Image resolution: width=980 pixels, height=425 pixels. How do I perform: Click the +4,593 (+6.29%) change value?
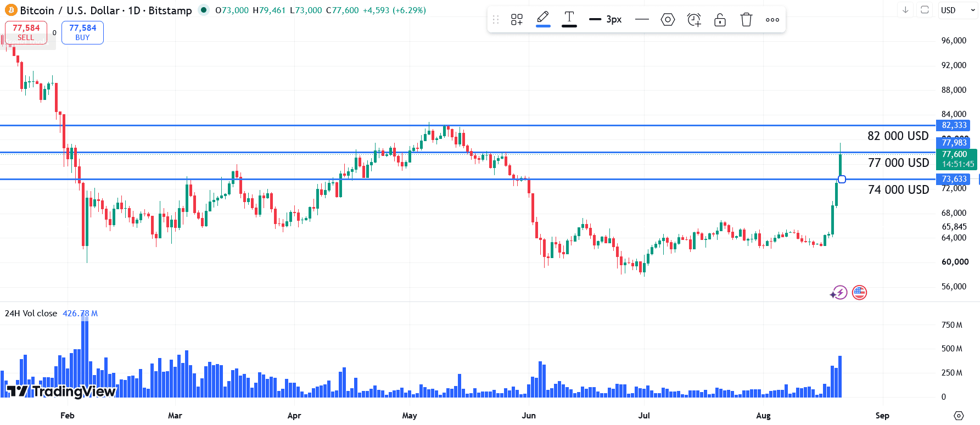coord(394,10)
